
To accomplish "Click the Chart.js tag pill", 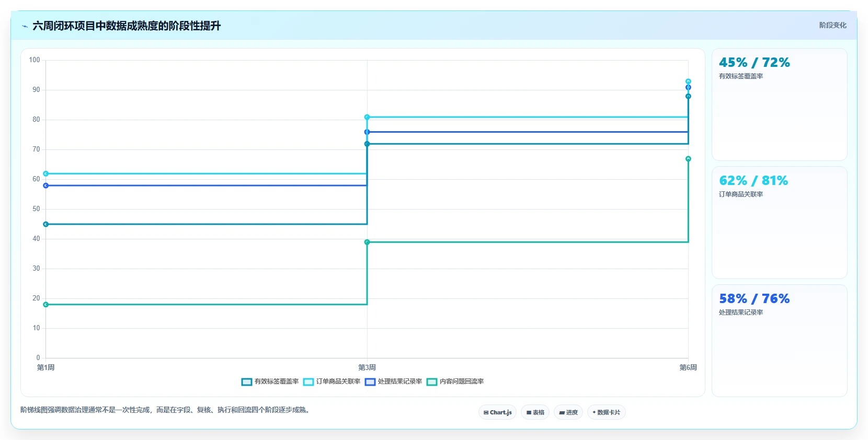I will (497, 412).
